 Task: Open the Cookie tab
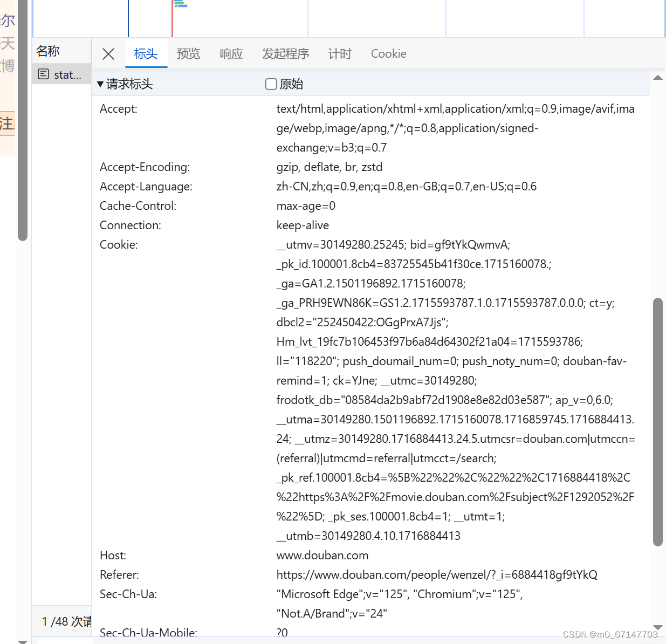coord(389,54)
